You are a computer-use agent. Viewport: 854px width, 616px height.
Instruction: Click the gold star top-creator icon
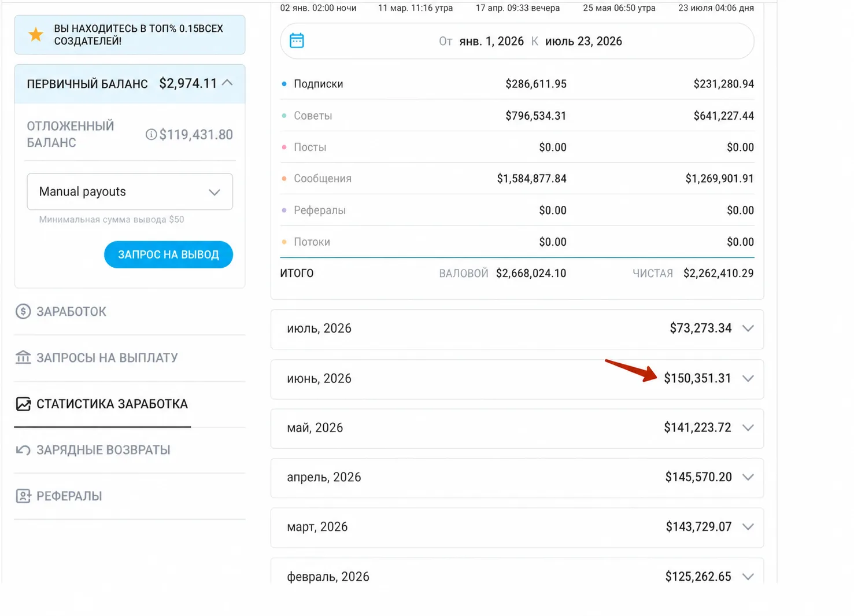pos(36,35)
